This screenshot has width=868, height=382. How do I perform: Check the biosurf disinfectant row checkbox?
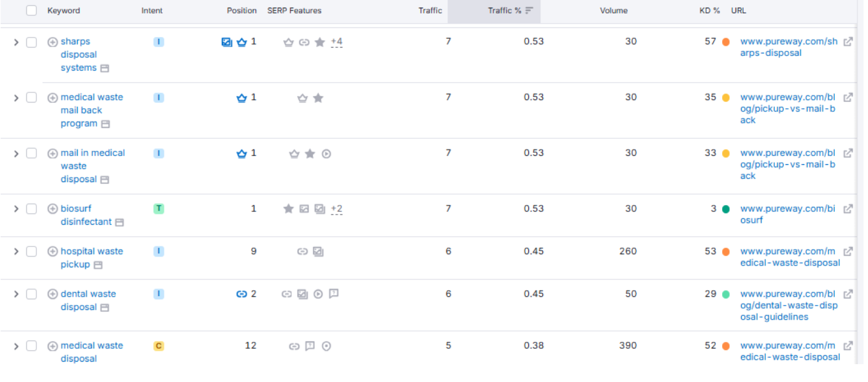click(x=31, y=209)
